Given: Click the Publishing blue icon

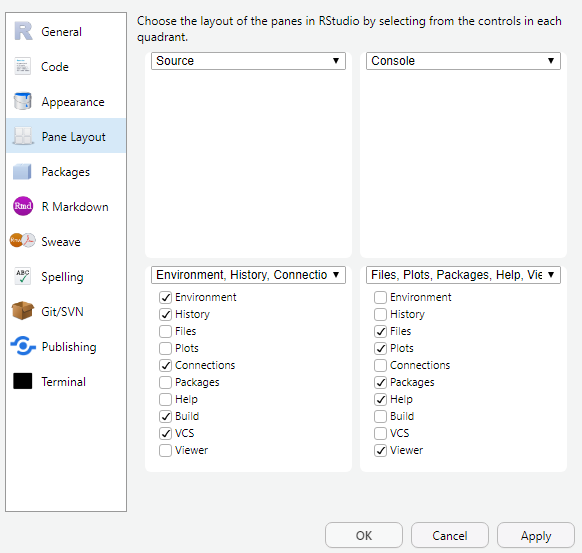Looking at the screenshot, I should pos(23,346).
